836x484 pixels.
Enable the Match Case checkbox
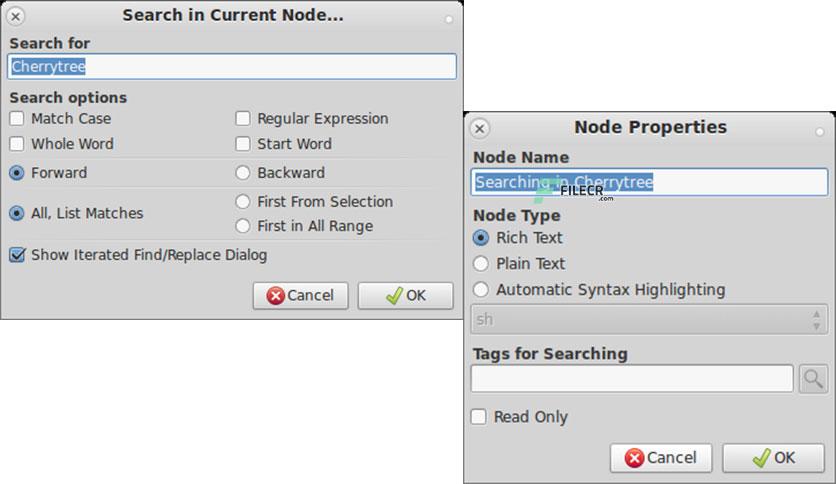(17, 118)
